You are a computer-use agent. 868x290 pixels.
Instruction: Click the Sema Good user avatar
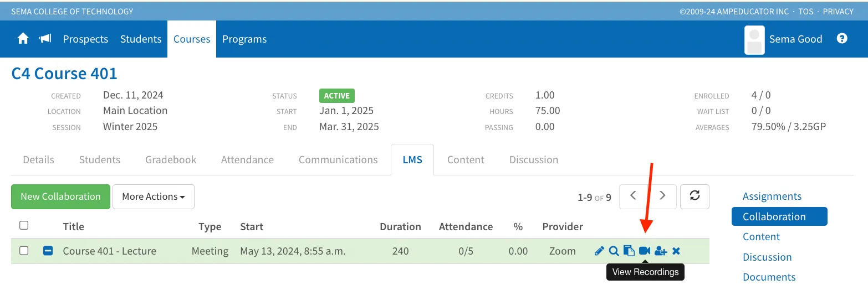tap(754, 40)
